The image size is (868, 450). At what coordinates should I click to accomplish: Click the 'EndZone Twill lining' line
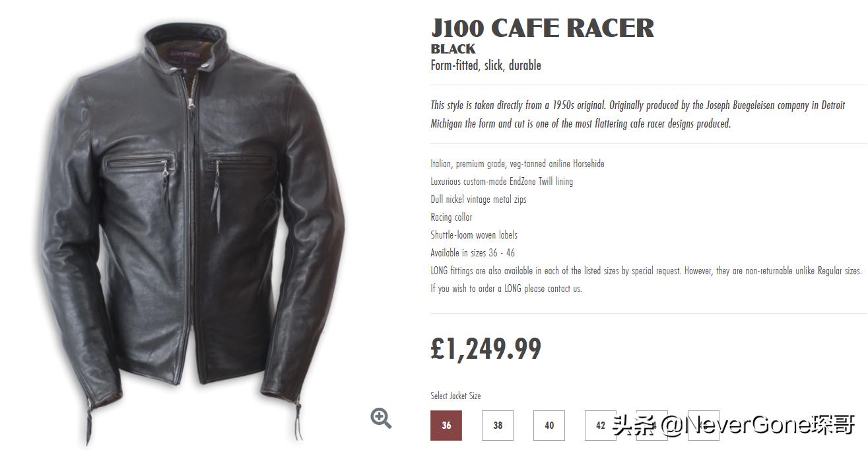tap(502, 182)
